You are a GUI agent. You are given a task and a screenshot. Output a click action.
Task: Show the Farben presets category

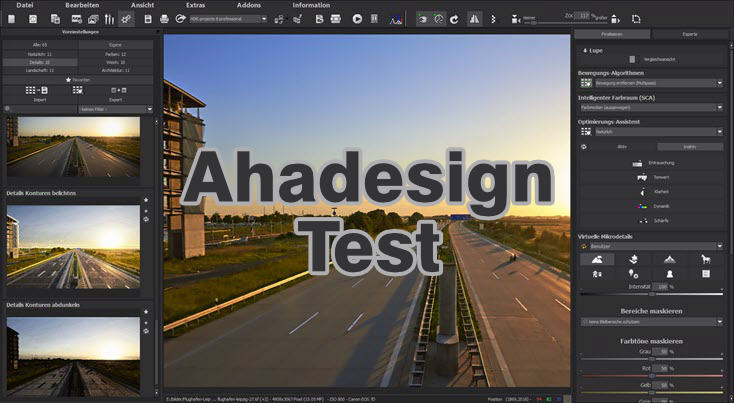(116, 54)
